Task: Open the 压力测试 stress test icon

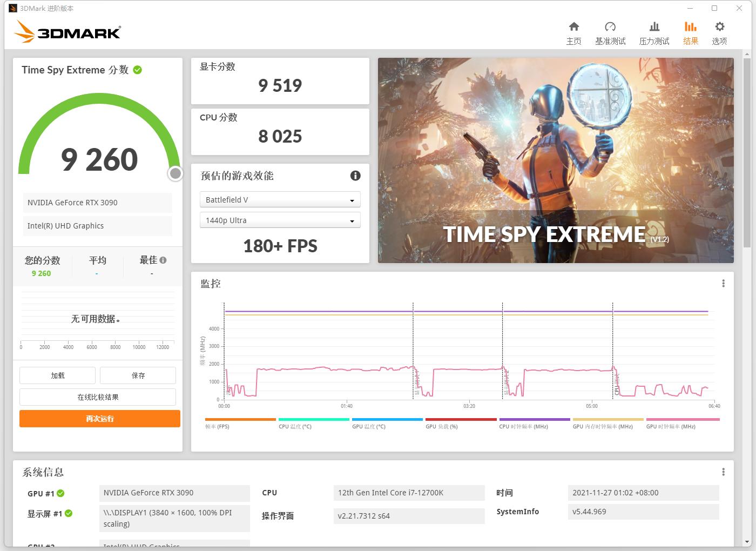Action: click(654, 31)
